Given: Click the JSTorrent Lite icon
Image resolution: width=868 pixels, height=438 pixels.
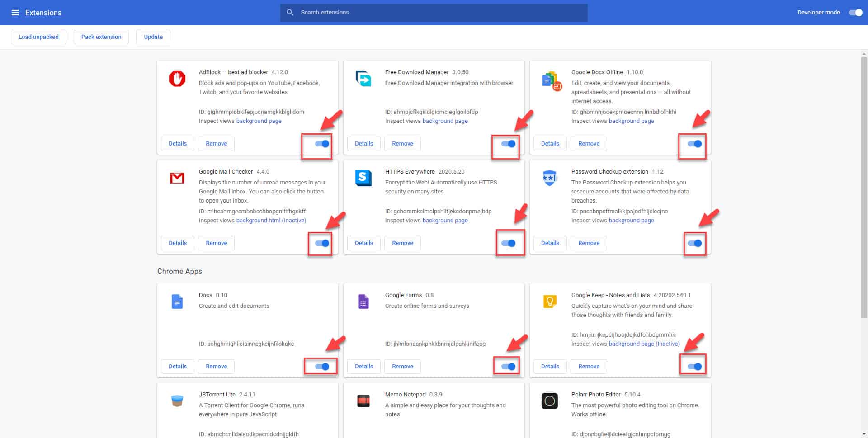Looking at the screenshot, I should (177, 401).
